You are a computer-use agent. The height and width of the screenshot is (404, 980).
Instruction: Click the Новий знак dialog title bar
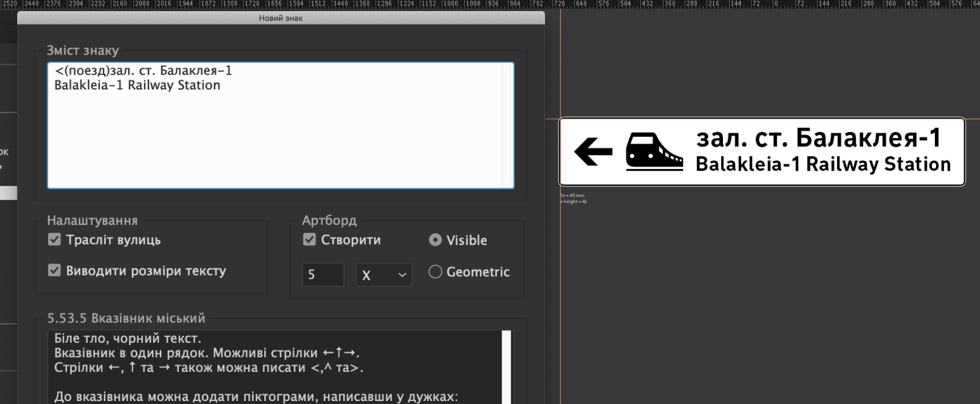click(x=281, y=18)
